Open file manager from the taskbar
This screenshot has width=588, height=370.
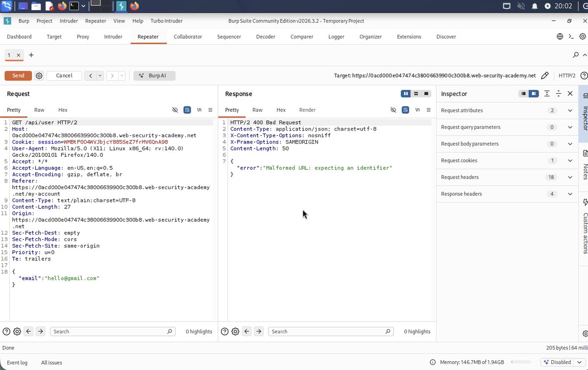(37, 6)
